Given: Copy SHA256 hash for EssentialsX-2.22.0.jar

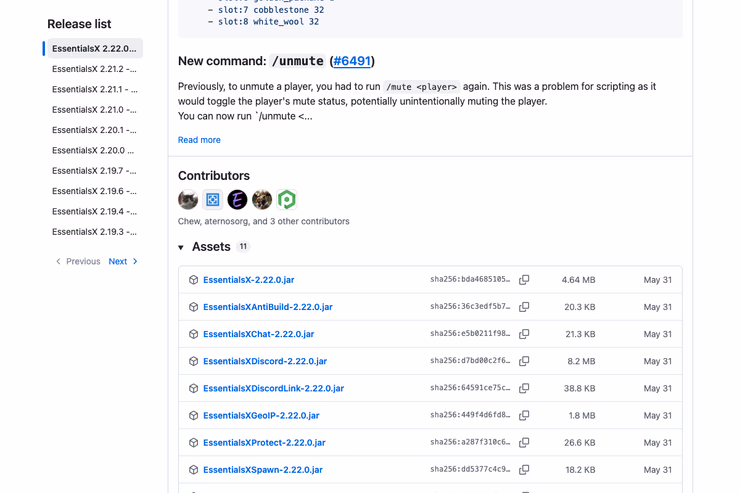Looking at the screenshot, I should [524, 280].
